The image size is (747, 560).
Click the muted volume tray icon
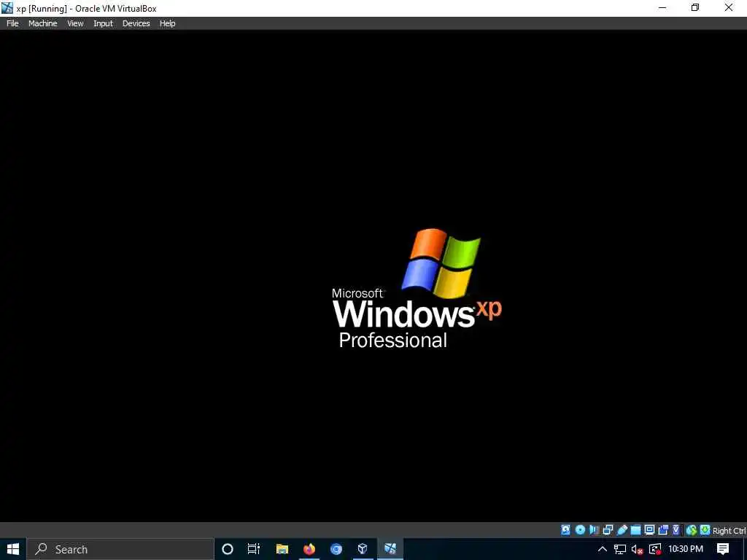click(638, 550)
